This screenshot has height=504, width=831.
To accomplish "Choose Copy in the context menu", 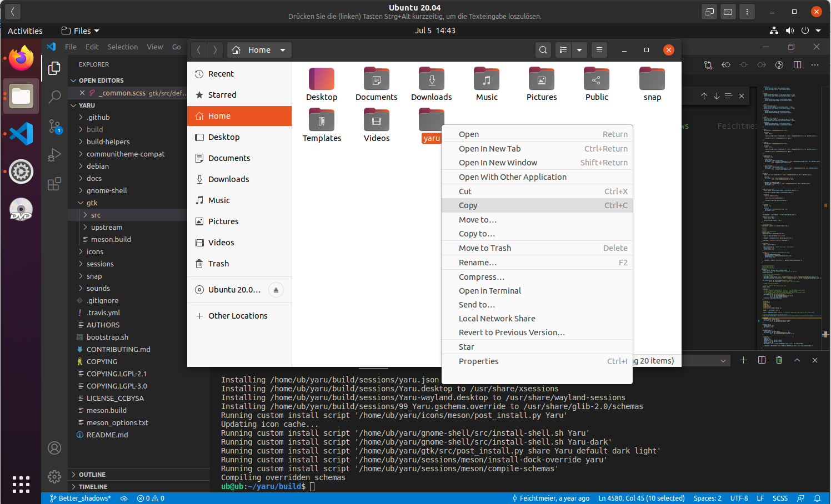I will click(x=537, y=205).
